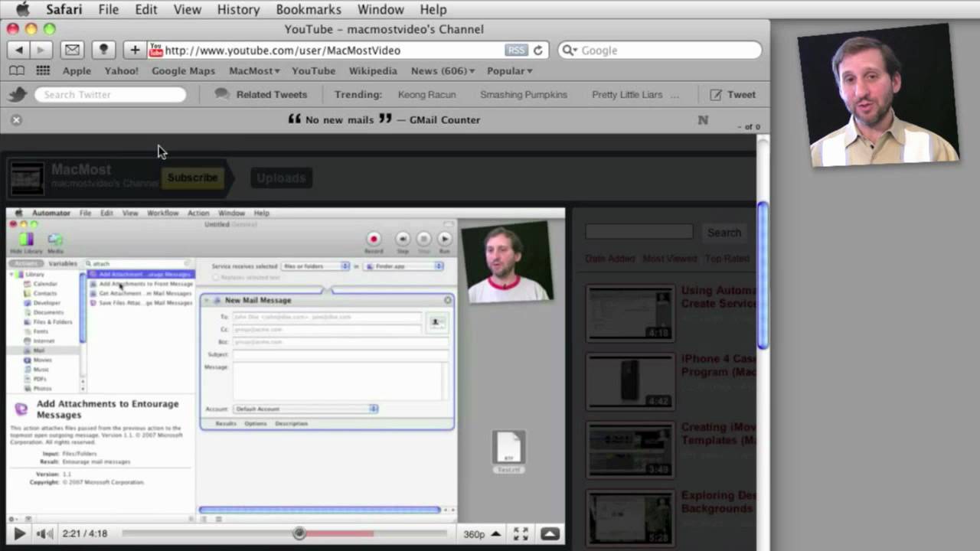Click the YouTube bookmark

(313, 70)
